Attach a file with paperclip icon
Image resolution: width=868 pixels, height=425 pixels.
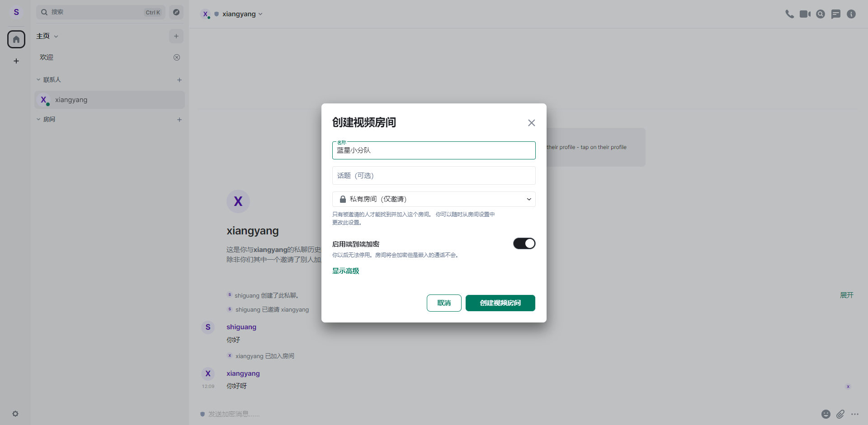coord(840,414)
